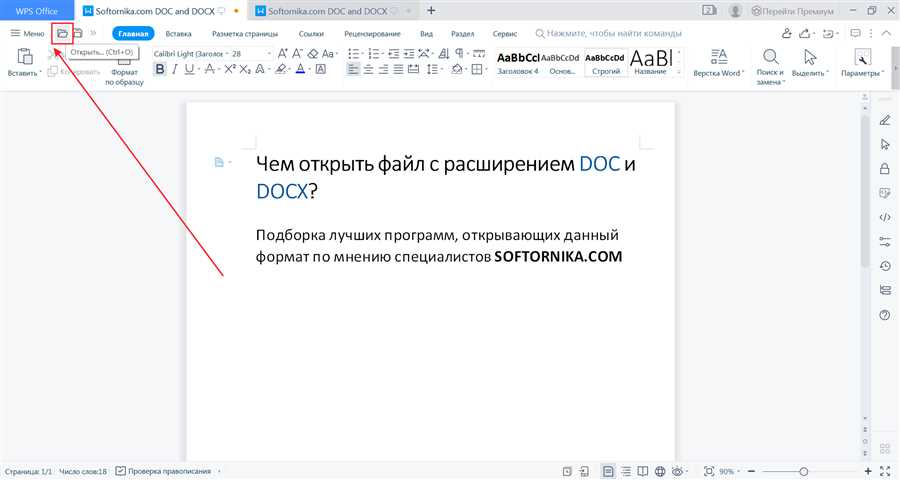Expand quick access toolbar double chevron
Image resolution: width=900 pixels, height=480 pixels.
[93, 33]
